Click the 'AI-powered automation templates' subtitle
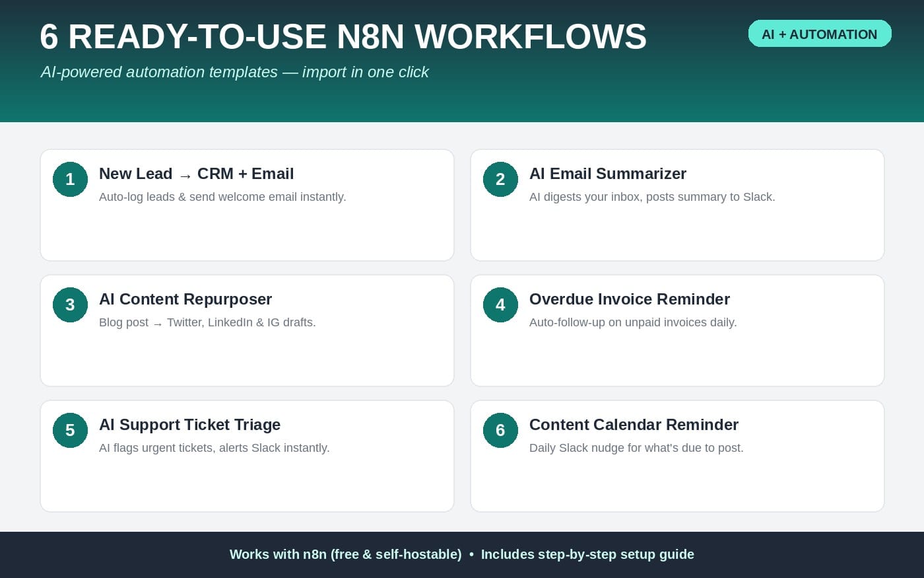 pyautogui.click(x=159, y=72)
